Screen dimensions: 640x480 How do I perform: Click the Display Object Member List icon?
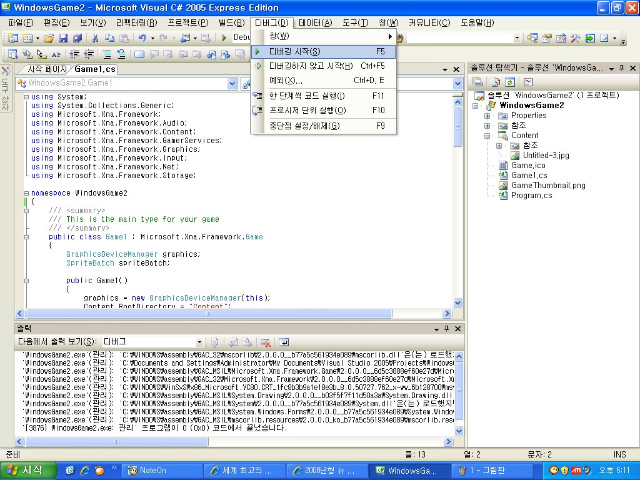[x=13, y=54]
